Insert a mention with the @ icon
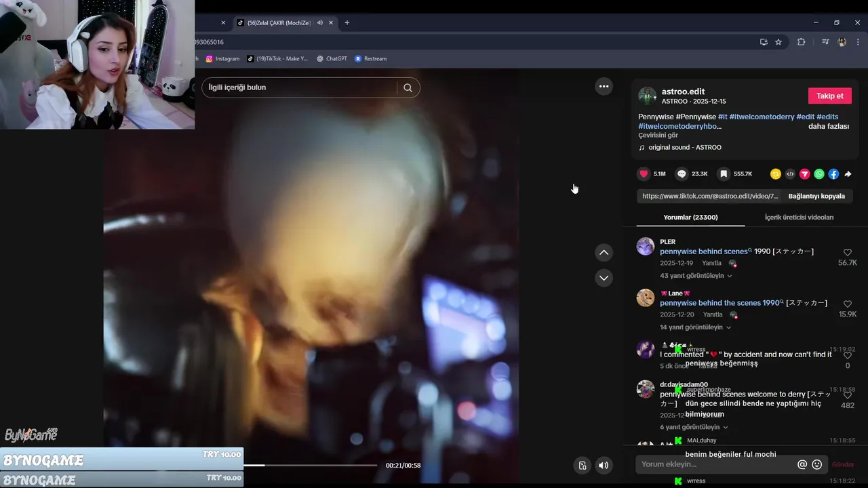The height and width of the screenshot is (488, 868). click(x=802, y=464)
